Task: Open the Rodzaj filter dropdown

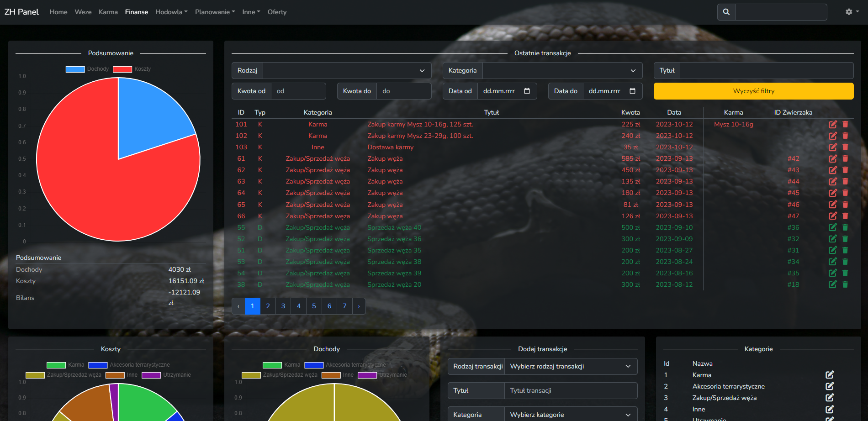Action: click(x=347, y=70)
